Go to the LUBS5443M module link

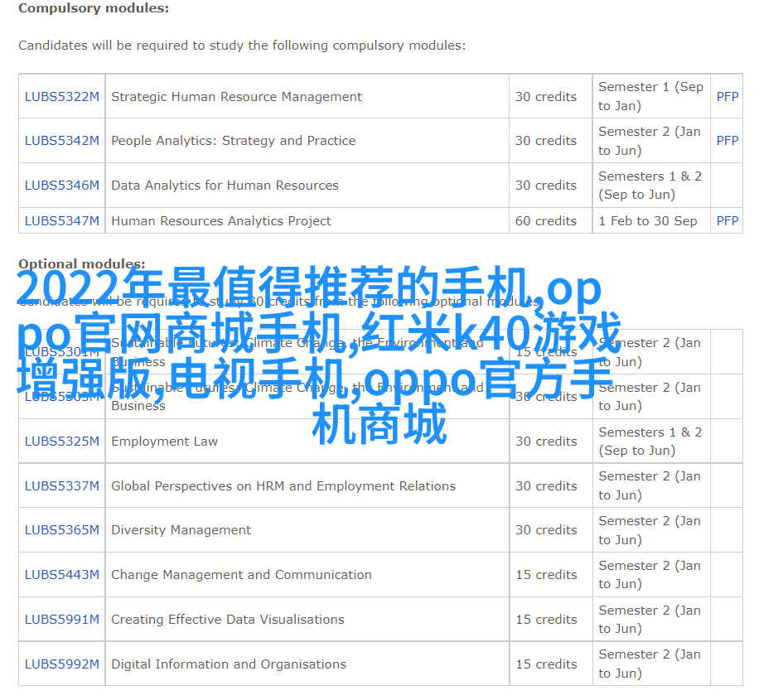point(62,575)
